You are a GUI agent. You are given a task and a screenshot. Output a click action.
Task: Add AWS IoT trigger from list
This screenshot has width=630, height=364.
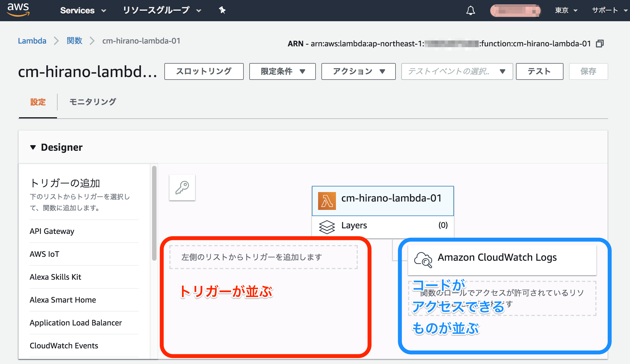coord(84,254)
